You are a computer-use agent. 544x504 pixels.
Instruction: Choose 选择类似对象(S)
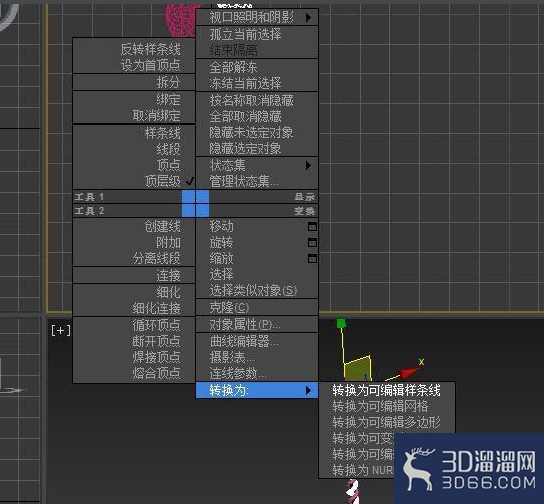[x=257, y=290]
